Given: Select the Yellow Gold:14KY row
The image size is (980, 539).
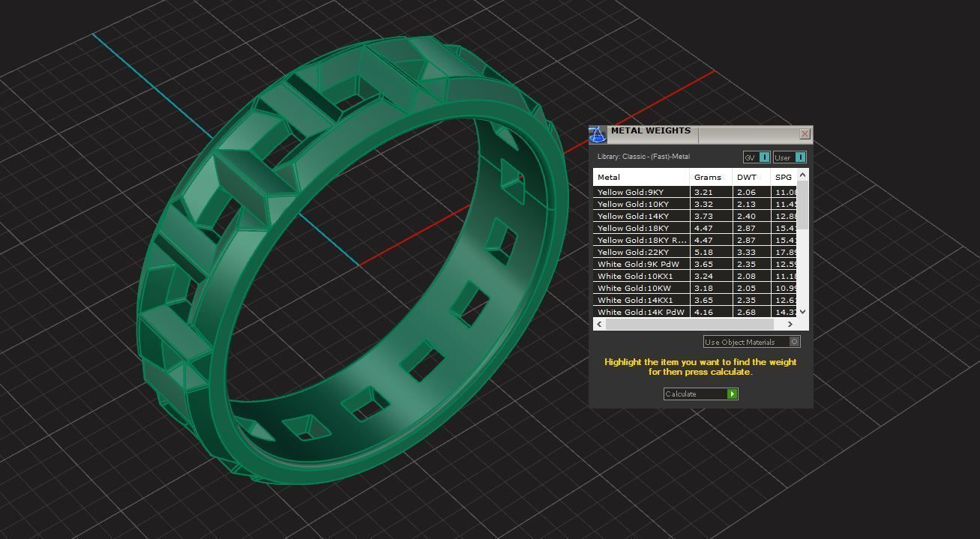Looking at the screenshot, I should 694,216.
